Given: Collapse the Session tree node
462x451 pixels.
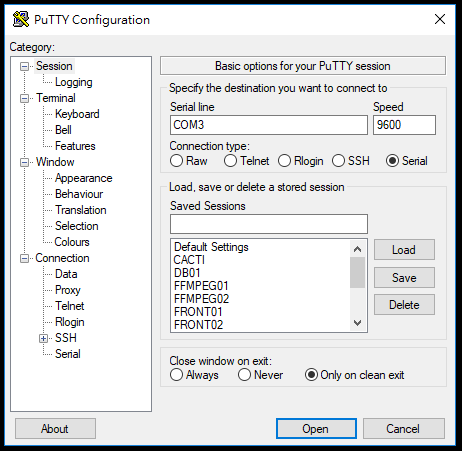Looking at the screenshot, I should click(x=24, y=66).
